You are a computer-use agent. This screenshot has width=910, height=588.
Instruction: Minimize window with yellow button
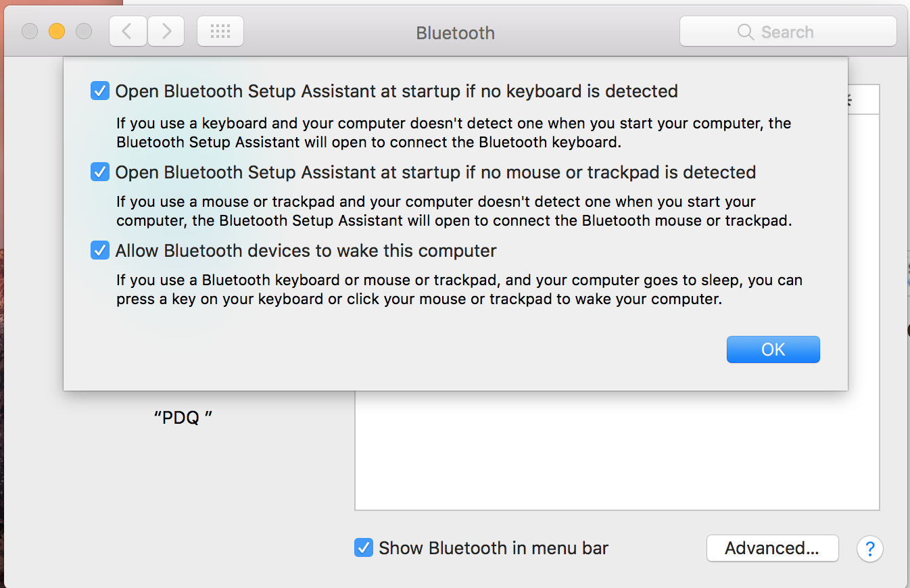(x=57, y=31)
